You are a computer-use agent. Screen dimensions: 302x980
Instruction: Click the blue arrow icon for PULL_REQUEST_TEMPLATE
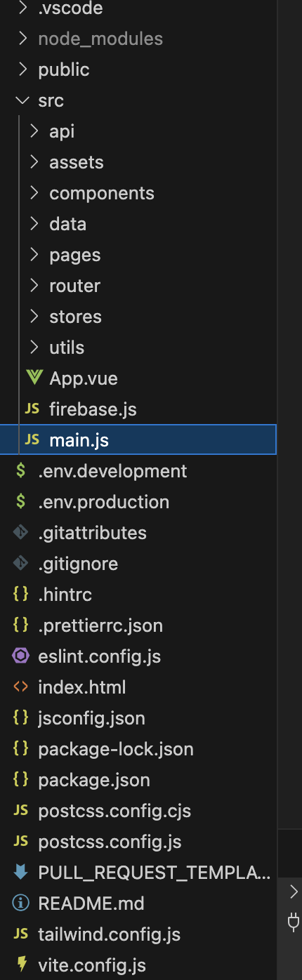tap(21, 873)
